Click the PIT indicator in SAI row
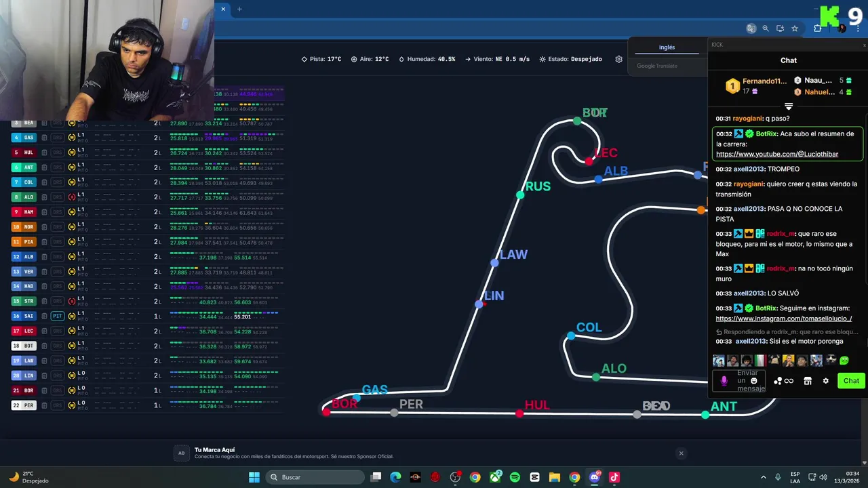This screenshot has height=488, width=868. coord(58,317)
